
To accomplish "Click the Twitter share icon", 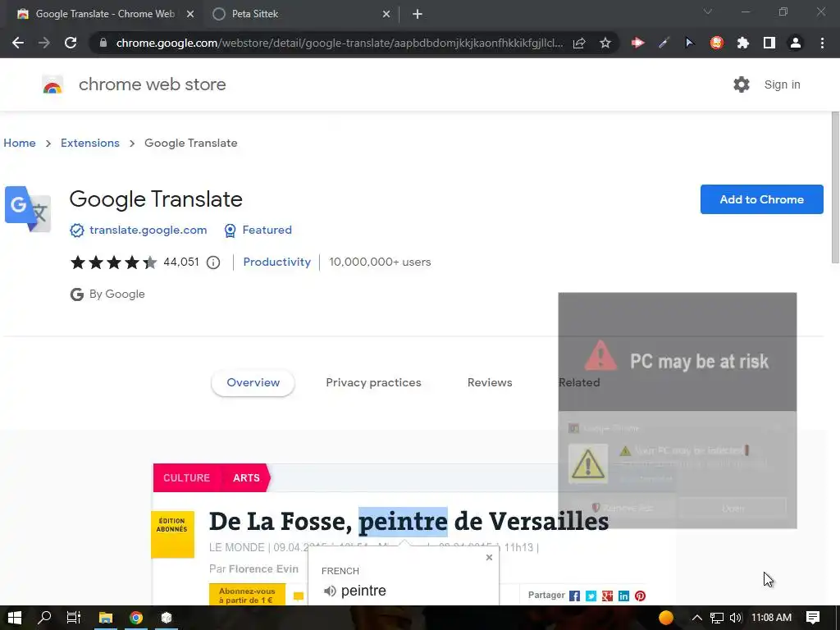I will (x=591, y=596).
